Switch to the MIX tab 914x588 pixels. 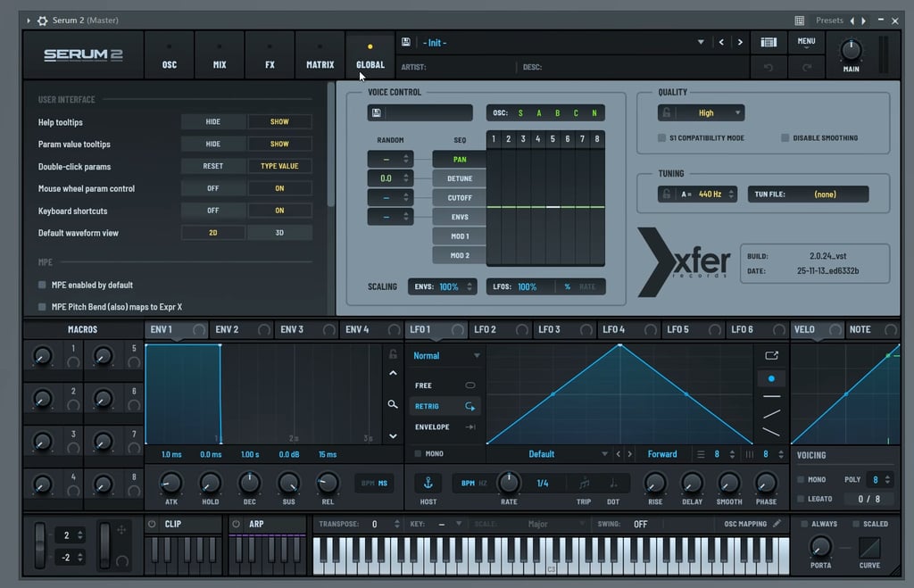(220, 55)
